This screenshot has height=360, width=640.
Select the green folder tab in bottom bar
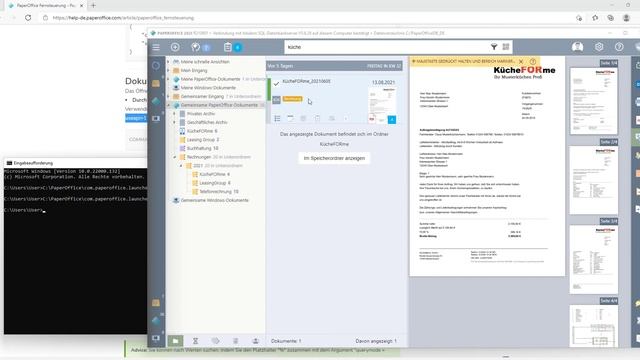click(176, 341)
